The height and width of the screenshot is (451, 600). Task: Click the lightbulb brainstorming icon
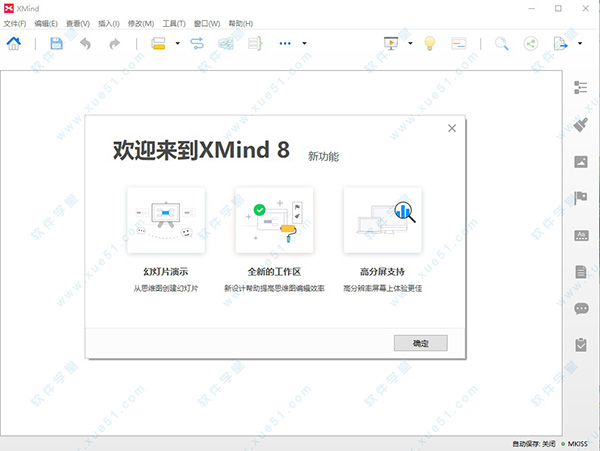coord(428,44)
